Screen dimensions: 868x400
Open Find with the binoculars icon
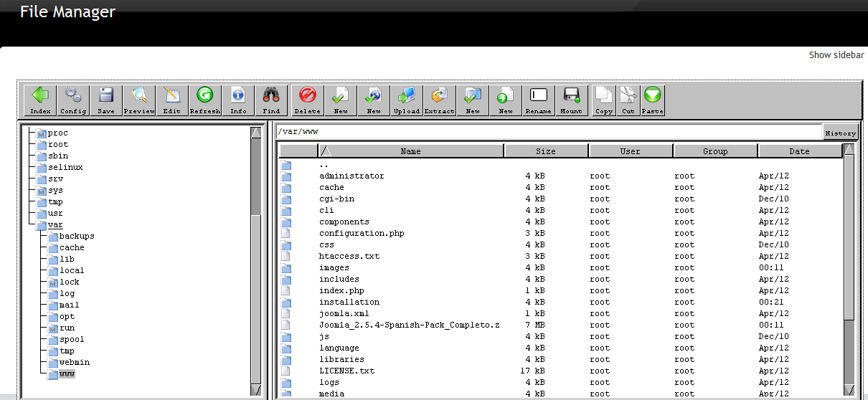tap(271, 100)
